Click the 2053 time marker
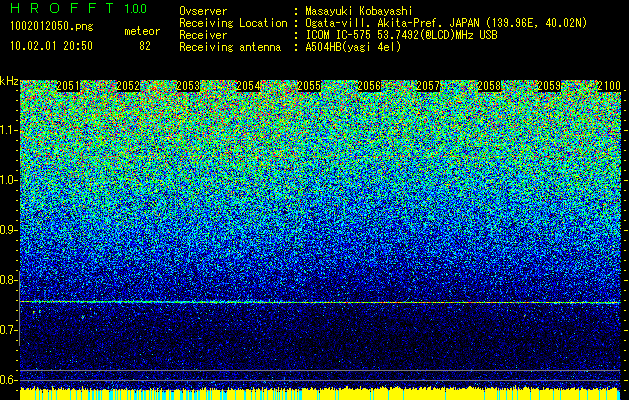 (188, 86)
